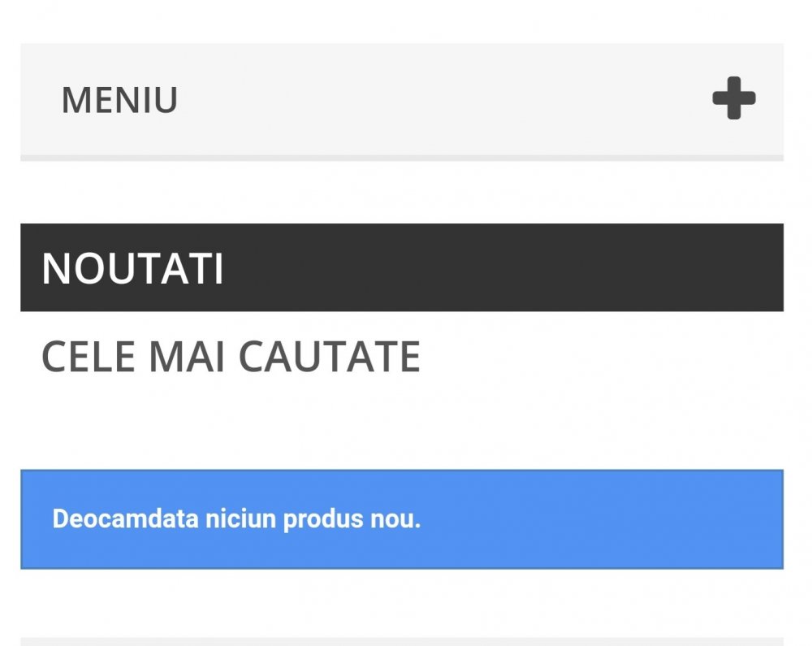Switch to the CELE MAI CAUTATE tab

[231, 357]
